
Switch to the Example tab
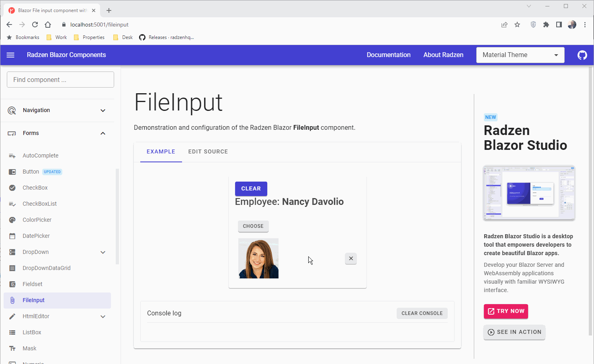161,151
